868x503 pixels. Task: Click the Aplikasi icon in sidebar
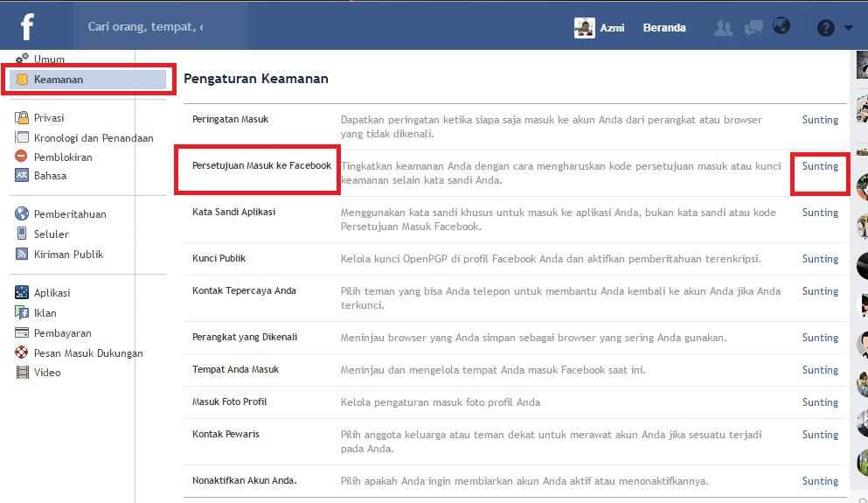click(22, 292)
